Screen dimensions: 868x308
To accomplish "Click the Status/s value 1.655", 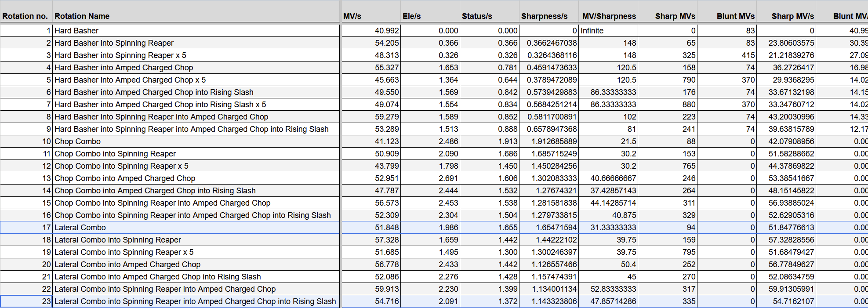I will (490, 228).
